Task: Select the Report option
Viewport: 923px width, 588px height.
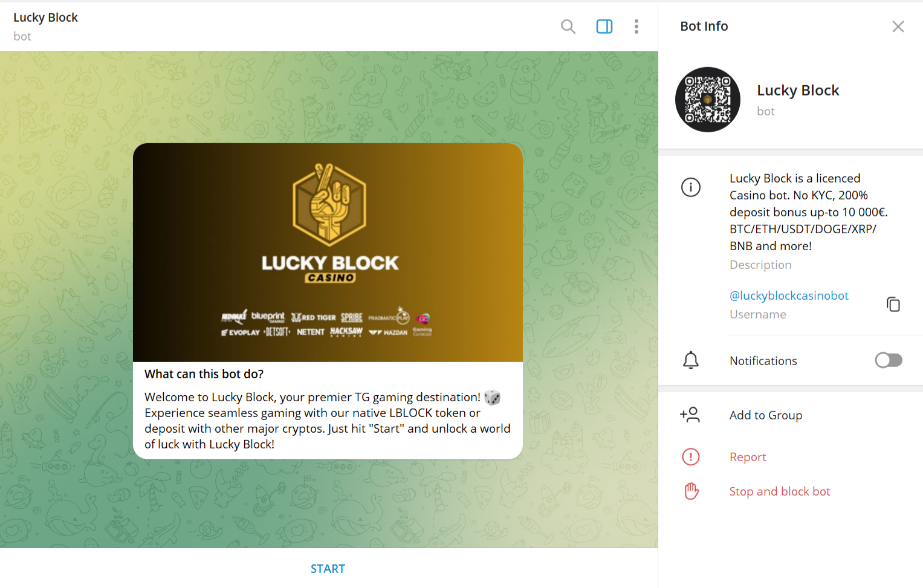Action: click(748, 457)
